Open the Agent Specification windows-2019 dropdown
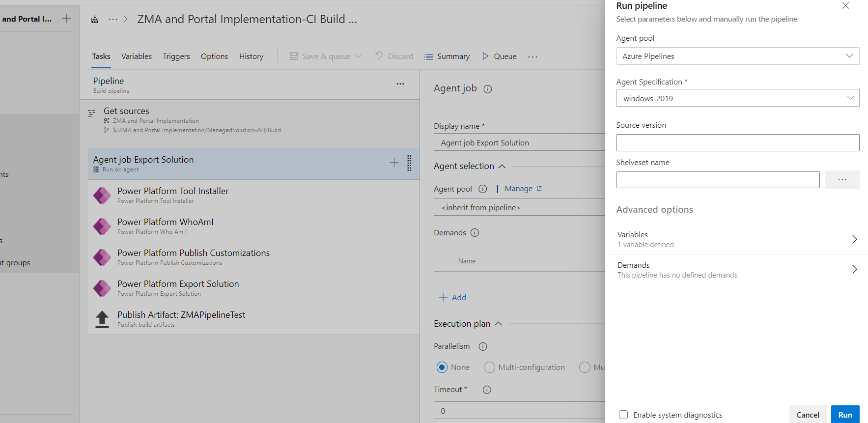The width and height of the screenshot is (868, 423). 737,98
